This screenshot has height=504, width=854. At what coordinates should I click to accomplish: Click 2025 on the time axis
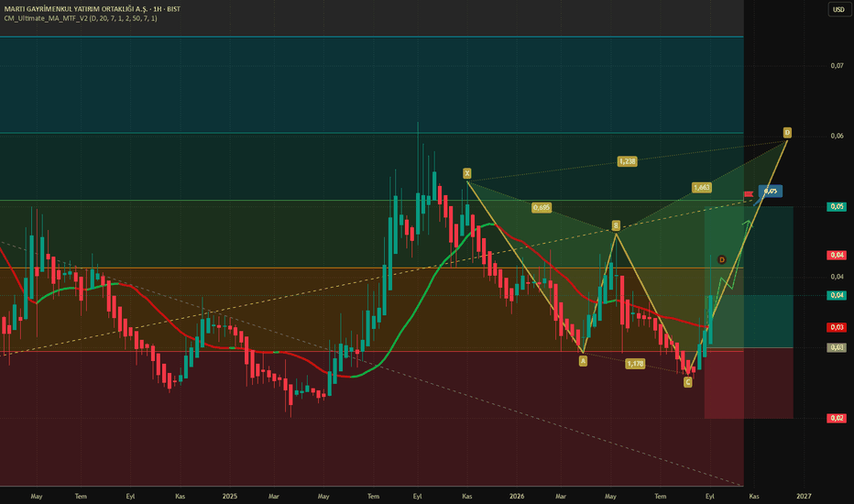click(x=230, y=497)
